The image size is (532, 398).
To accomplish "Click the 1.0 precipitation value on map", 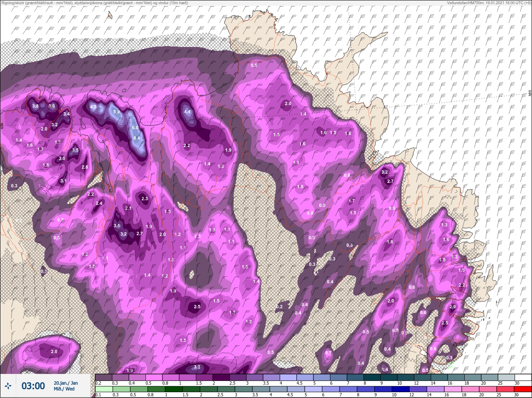I will [x=300, y=187].
